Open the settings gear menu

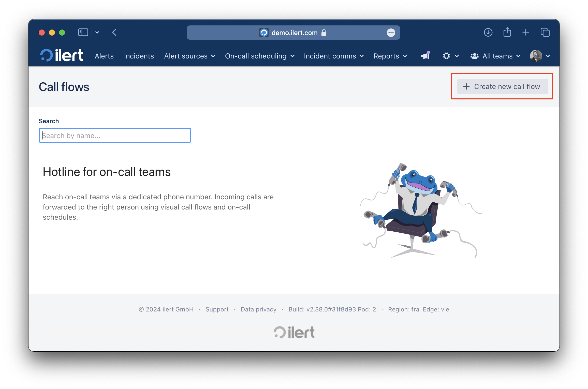(451, 56)
